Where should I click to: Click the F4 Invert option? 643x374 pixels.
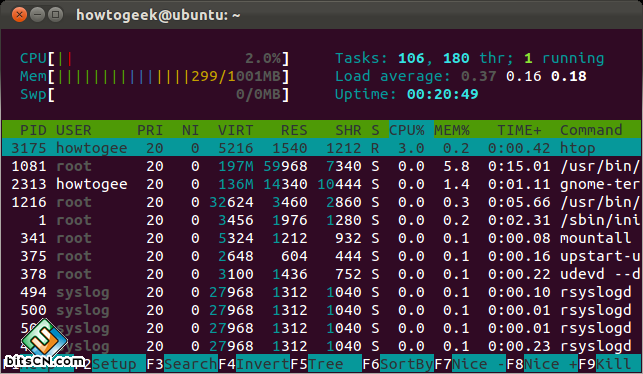click(x=254, y=364)
